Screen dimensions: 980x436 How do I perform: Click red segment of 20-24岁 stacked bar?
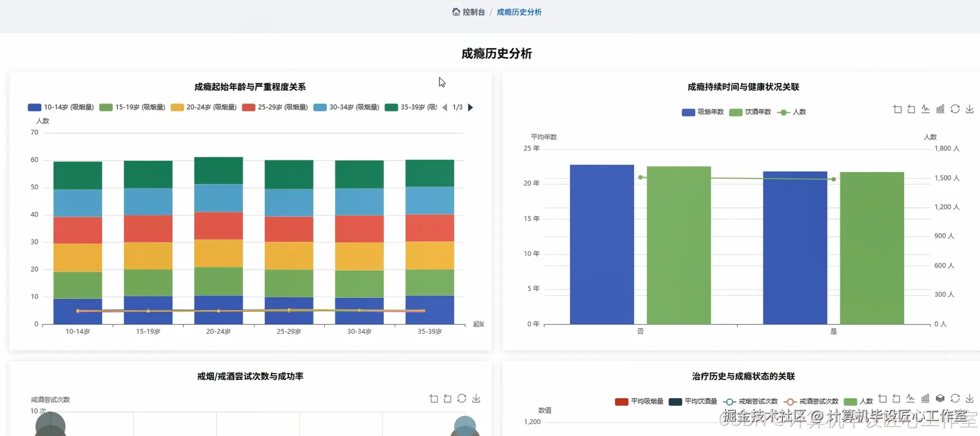[x=219, y=226]
